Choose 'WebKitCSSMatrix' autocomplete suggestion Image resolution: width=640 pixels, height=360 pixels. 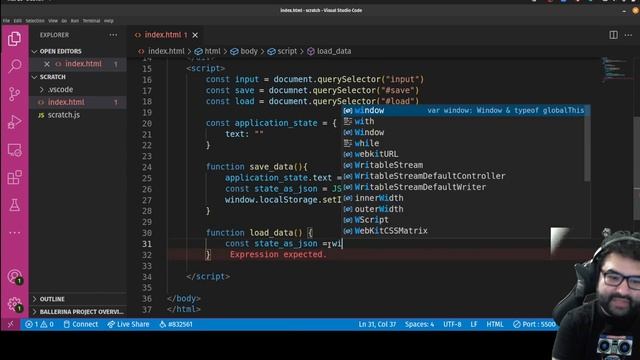(x=464, y=231)
